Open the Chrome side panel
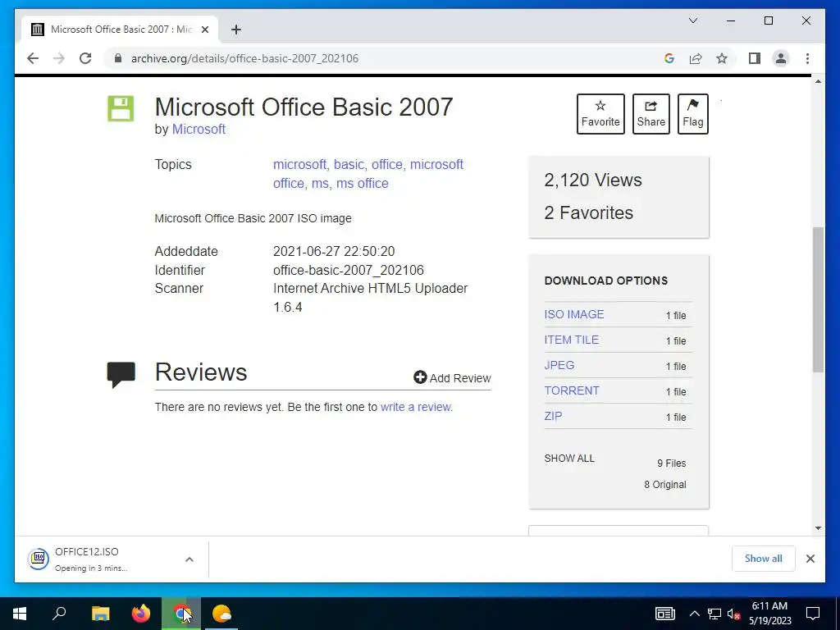Viewport: 840px width, 630px height. [755, 58]
